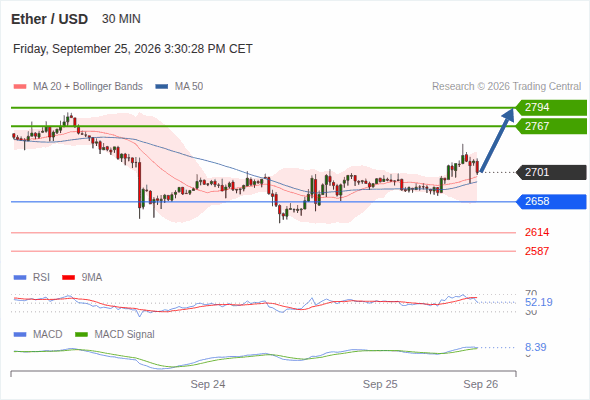Click the Sep 26 date axis label
Image resolution: width=590 pixels, height=400 pixels.
[x=481, y=384]
